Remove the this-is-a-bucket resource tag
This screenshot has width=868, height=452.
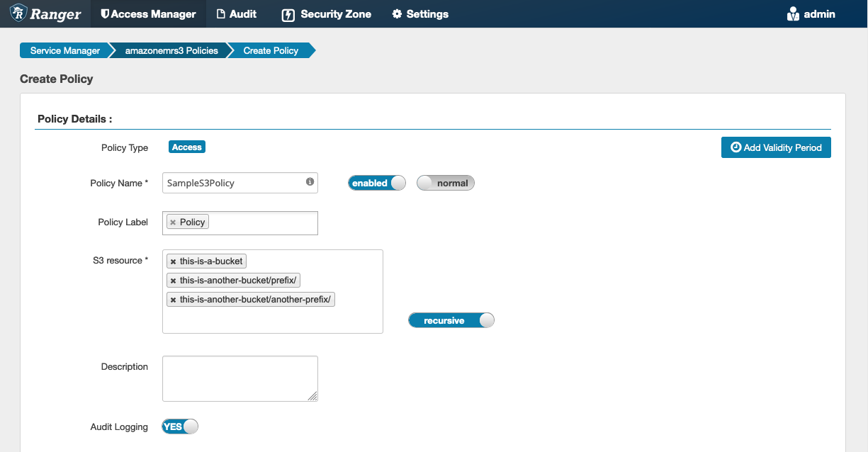tap(172, 261)
